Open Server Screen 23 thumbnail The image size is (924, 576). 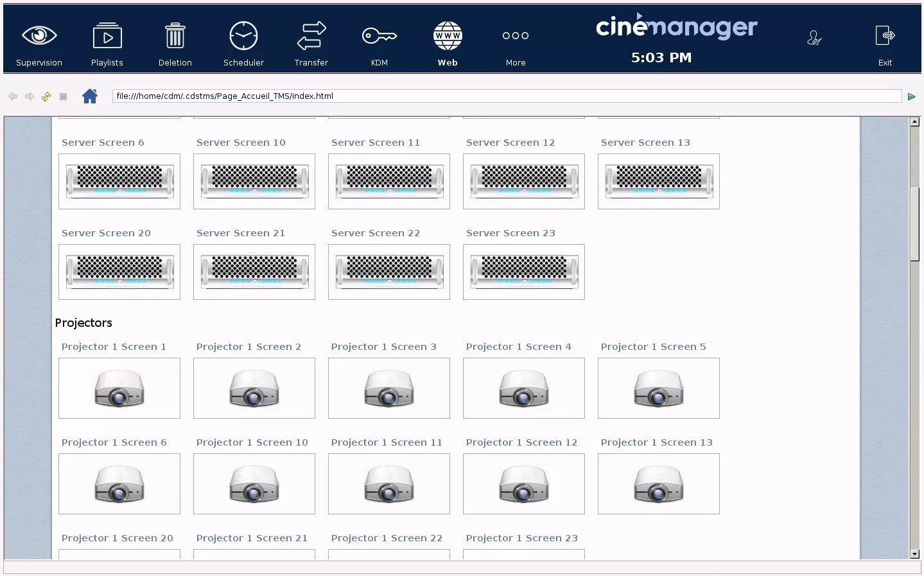tap(524, 272)
